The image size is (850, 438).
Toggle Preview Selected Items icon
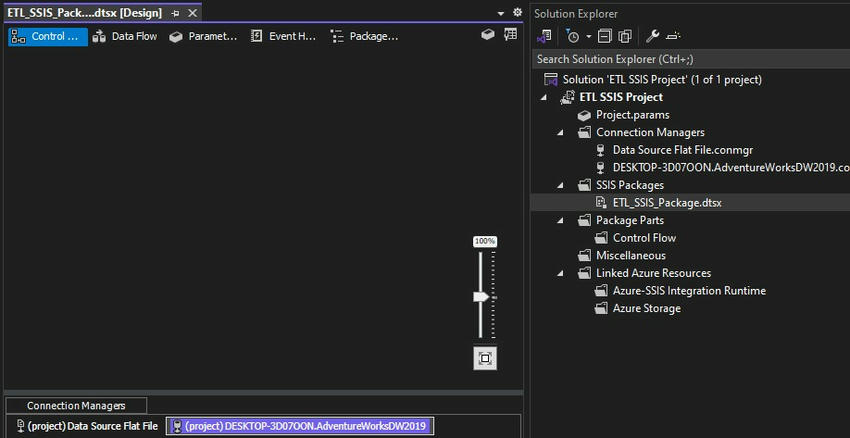(673, 36)
